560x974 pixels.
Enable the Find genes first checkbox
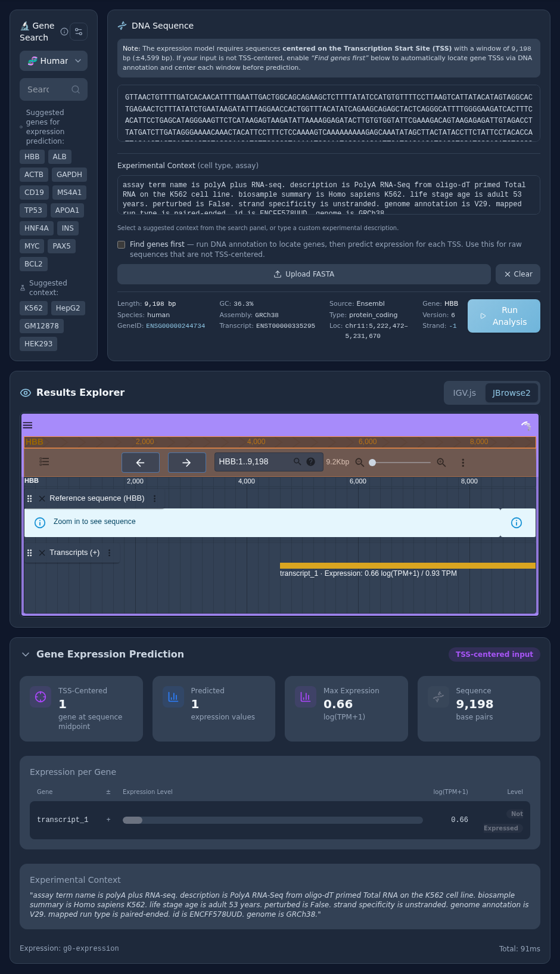[122, 244]
